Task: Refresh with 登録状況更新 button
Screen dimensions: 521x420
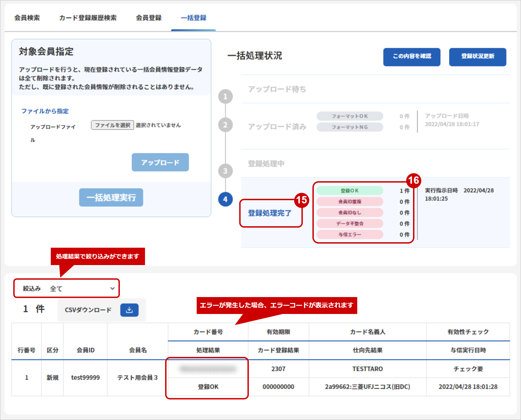Action: coord(478,57)
